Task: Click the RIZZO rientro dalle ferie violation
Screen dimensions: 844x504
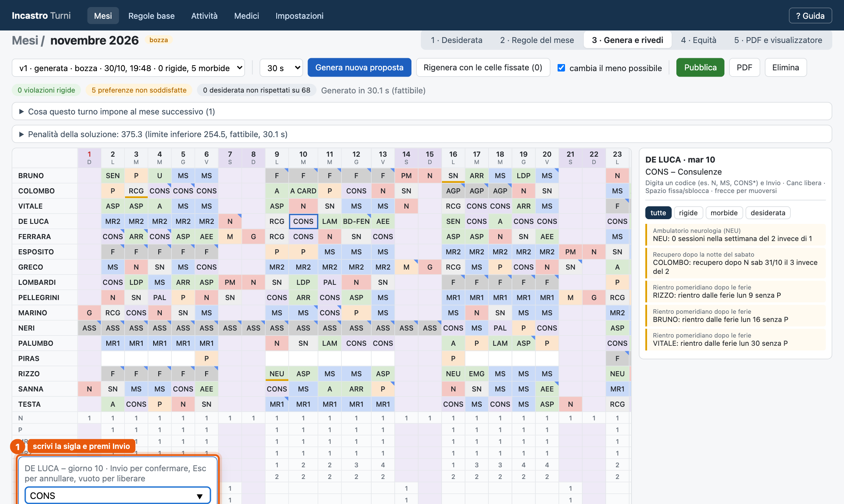Action: 735,291
